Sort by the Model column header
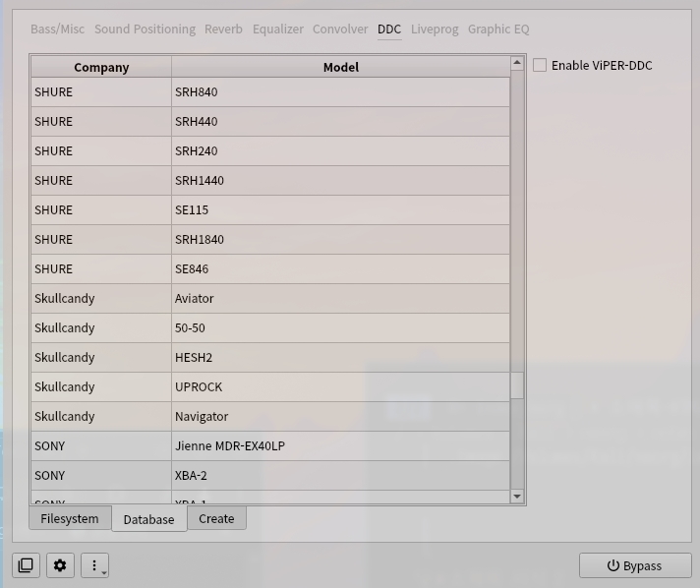The height and width of the screenshot is (588, 700). 340,67
